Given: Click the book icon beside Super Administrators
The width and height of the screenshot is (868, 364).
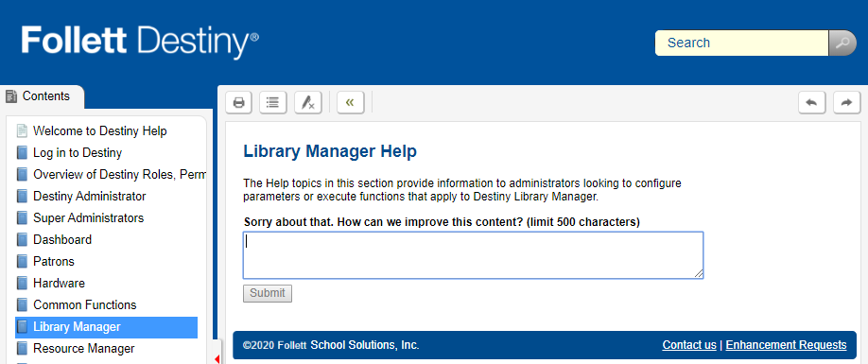Looking at the screenshot, I should [x=22, y=218].
